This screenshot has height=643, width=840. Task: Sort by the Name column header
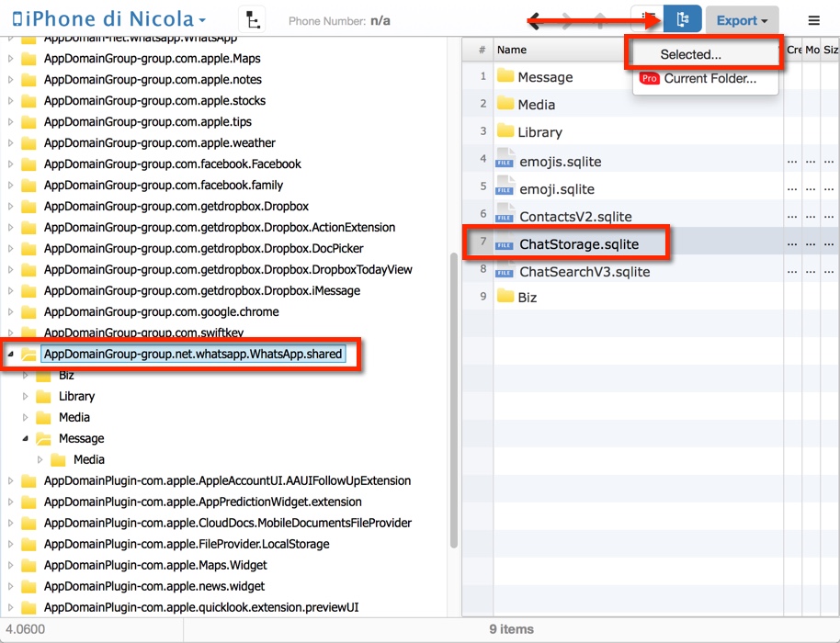pos(512,50)
